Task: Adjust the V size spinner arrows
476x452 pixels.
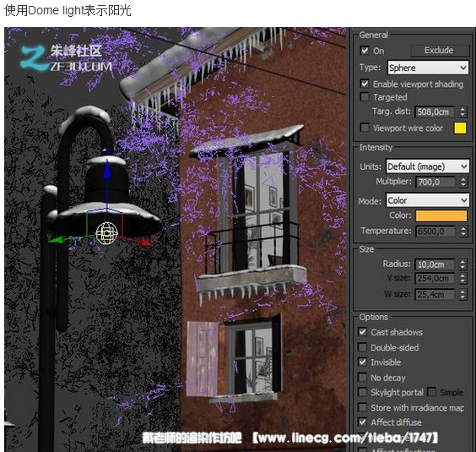Action: pos(462,279)
